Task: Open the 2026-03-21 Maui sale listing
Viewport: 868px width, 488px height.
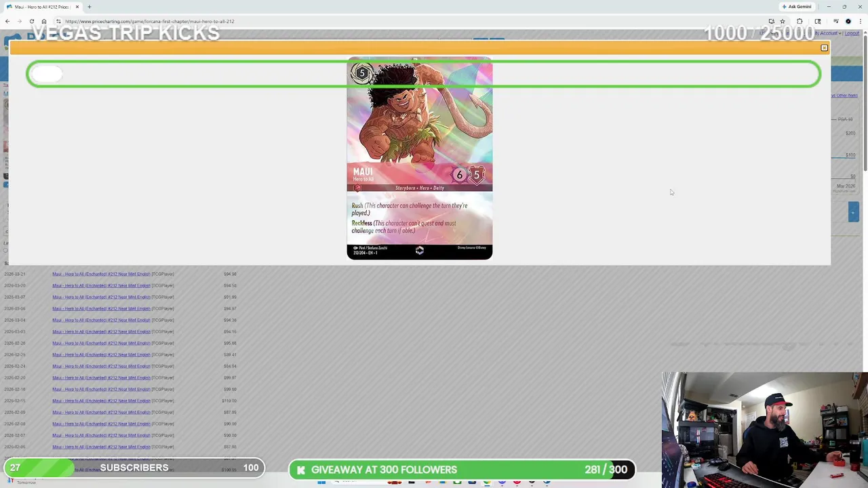Action: [101, 274]
